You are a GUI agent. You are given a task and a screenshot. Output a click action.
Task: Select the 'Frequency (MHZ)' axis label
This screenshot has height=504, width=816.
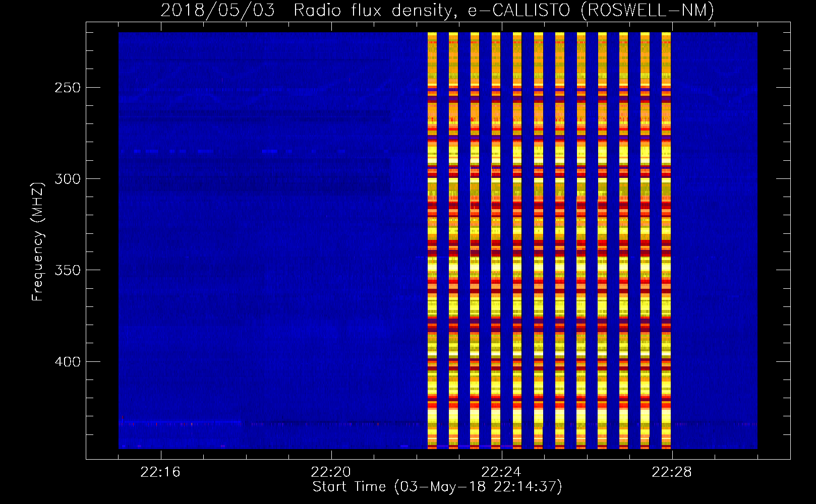tap(38, 242)
